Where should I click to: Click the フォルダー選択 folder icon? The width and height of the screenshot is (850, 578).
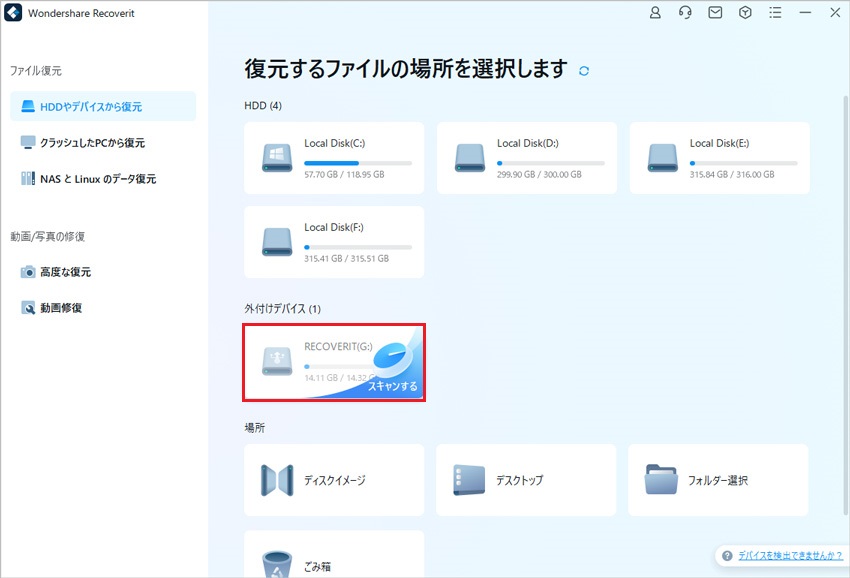[661, 479]
